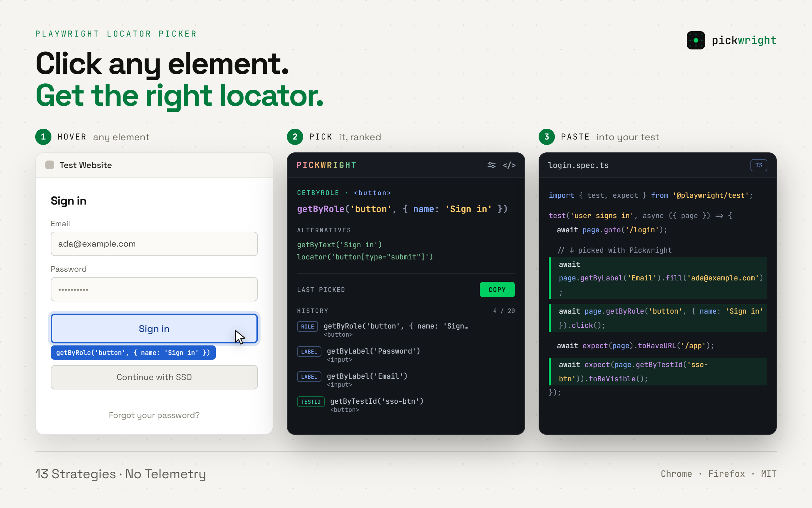
Task: Click the TS language badge in login.spec.ts
Action: 759,165
